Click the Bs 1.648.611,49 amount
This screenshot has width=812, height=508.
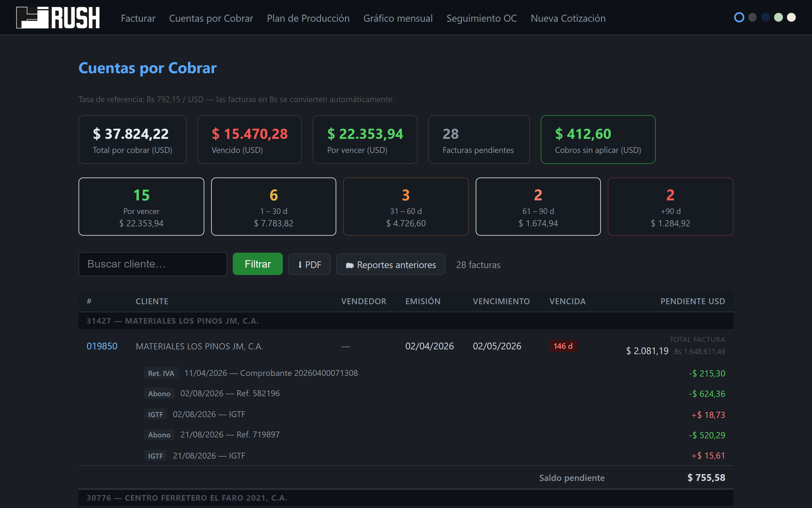coord(700,351)
